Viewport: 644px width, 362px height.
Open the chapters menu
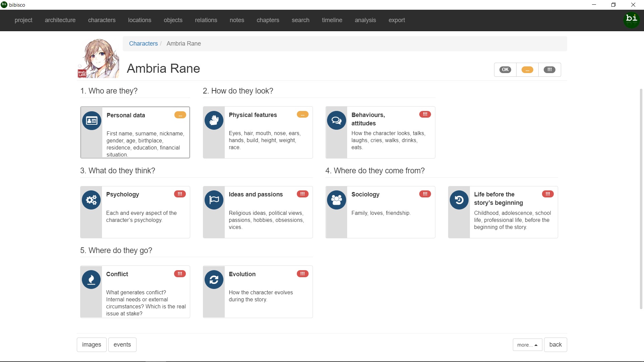268,20
